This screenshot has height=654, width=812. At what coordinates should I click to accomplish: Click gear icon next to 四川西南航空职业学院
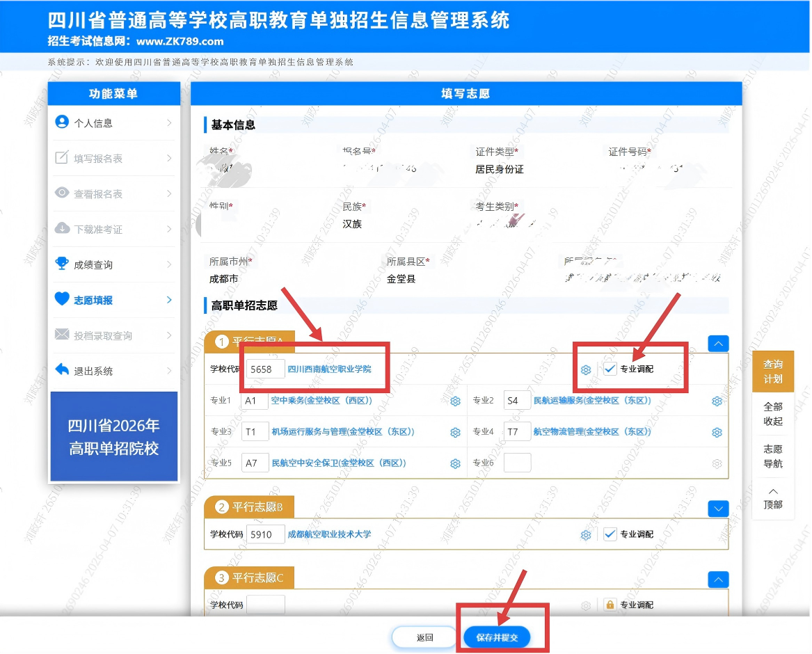[x=586, y=369]
